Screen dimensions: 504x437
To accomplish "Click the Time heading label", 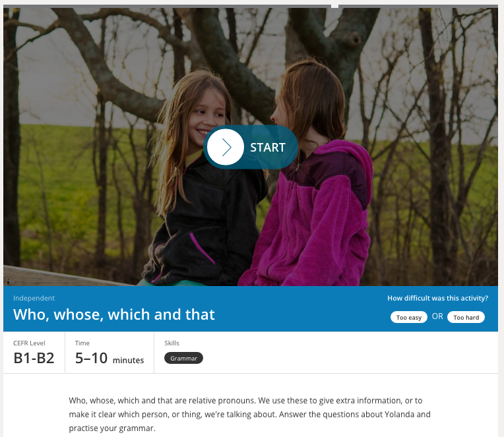I will tap(82, 343).
